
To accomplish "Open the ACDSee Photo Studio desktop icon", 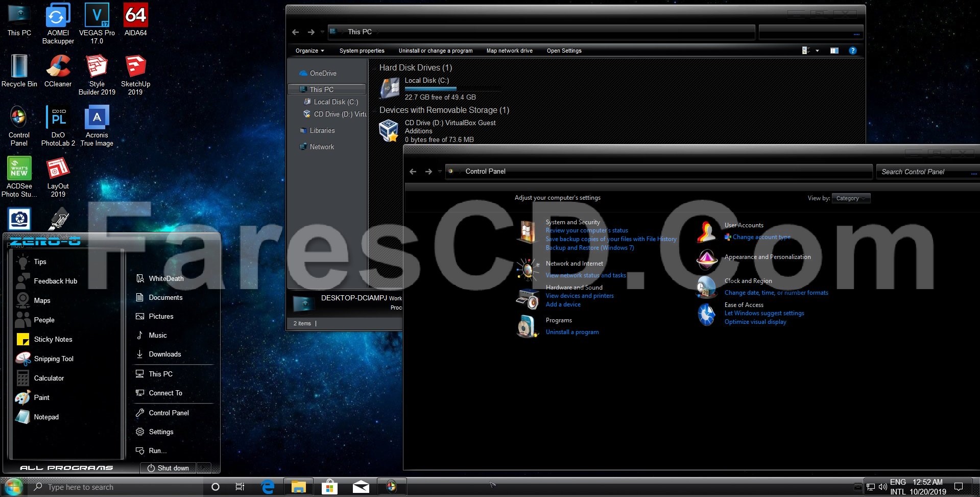I will (19, 177).
